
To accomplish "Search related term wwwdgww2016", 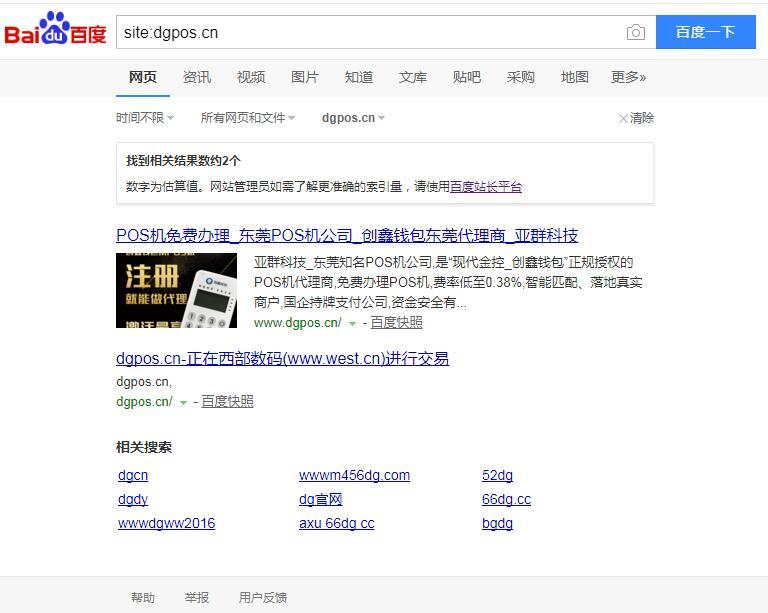I will click(x=167, y=523).
